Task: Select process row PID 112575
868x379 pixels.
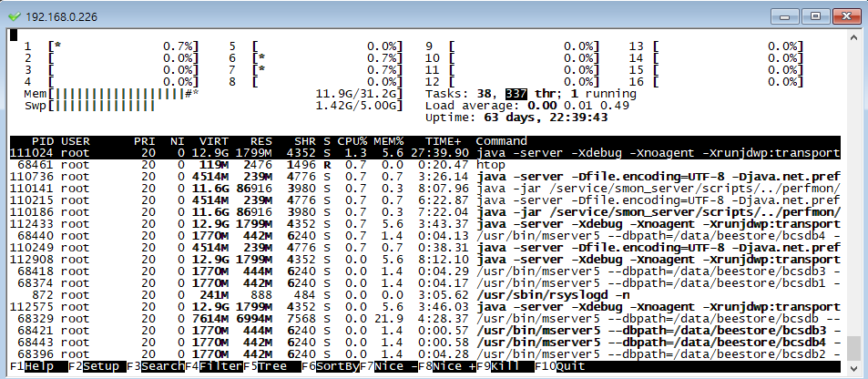Action: [x=425, y=307]
